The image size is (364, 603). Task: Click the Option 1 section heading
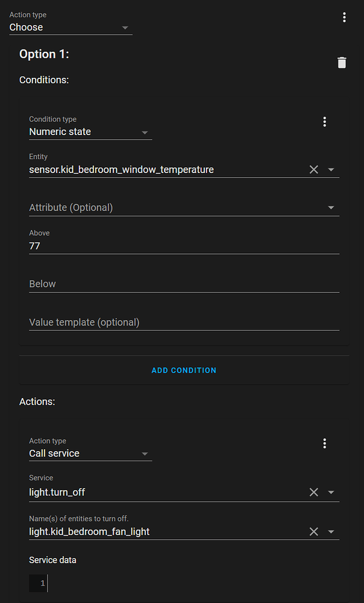tap(44, 54)
